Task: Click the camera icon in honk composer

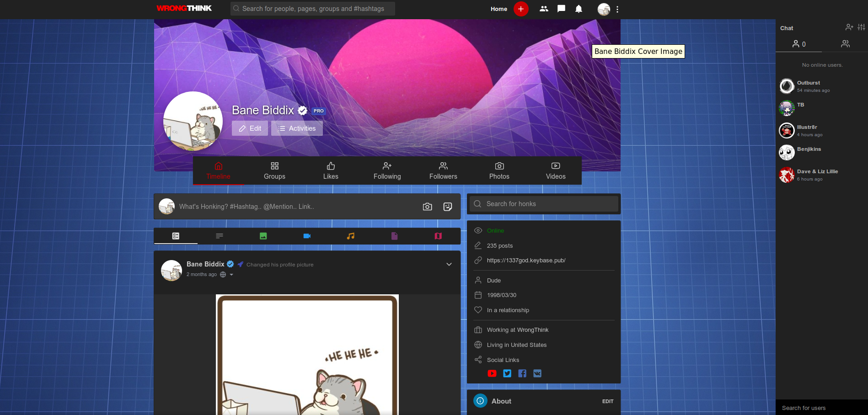Action: point(427,207)
